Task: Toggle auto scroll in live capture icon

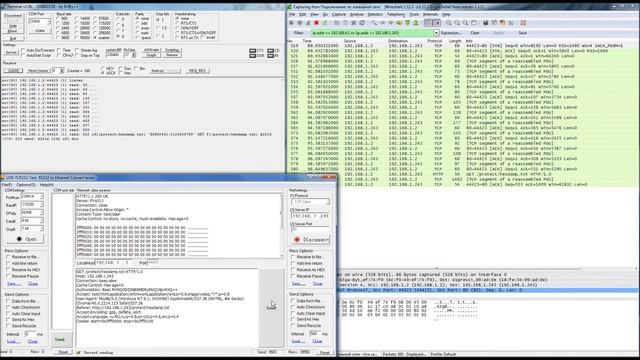Action: pyautogui.click(x=437, y=23)
